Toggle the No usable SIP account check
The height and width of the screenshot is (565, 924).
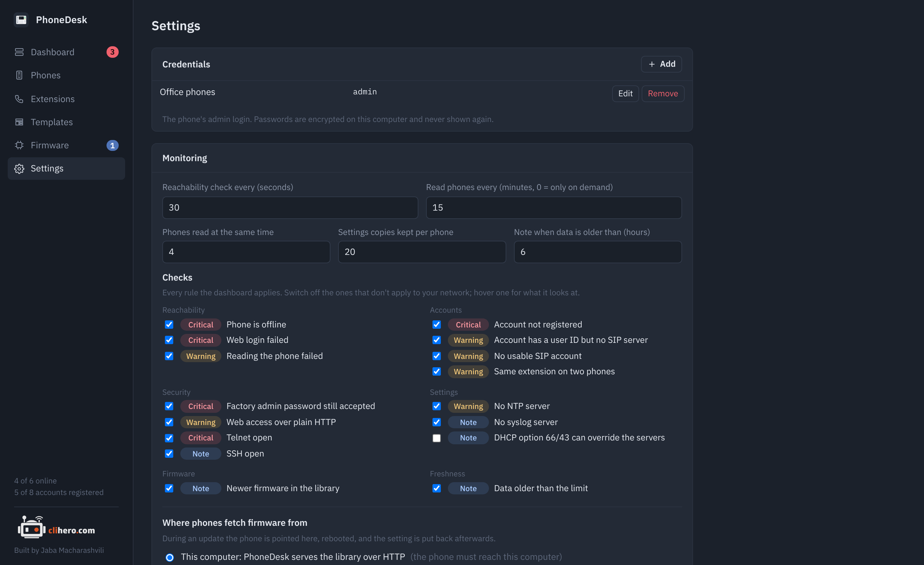pyautogui.click(x=437, y=356)
